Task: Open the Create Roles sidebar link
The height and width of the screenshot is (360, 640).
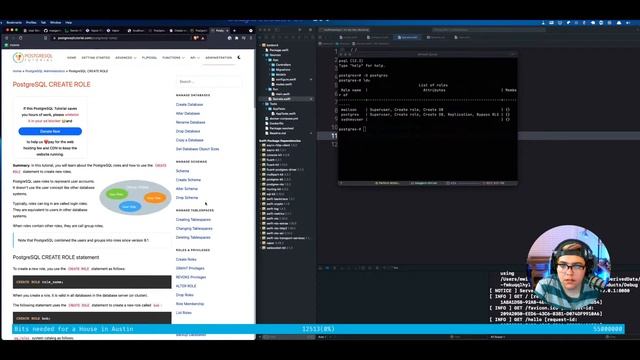Action: tap(186, 259)
